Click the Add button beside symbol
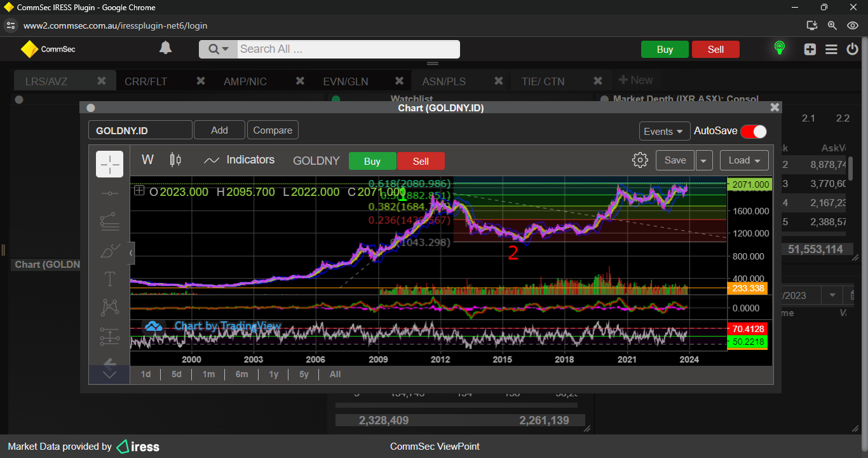The width and height of the screenshot is (868, 458). 219,130
